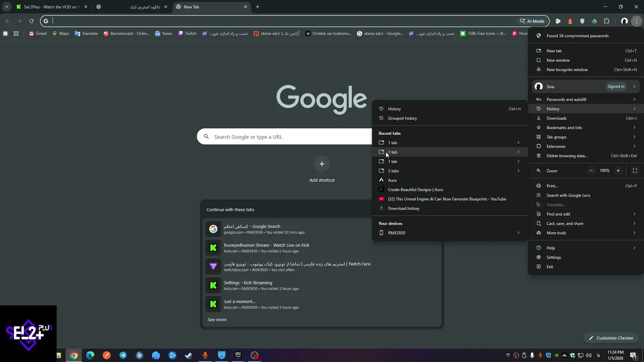Choose Search with Google Lens
The image size is (644, 362).
click(x=586, y=195)
